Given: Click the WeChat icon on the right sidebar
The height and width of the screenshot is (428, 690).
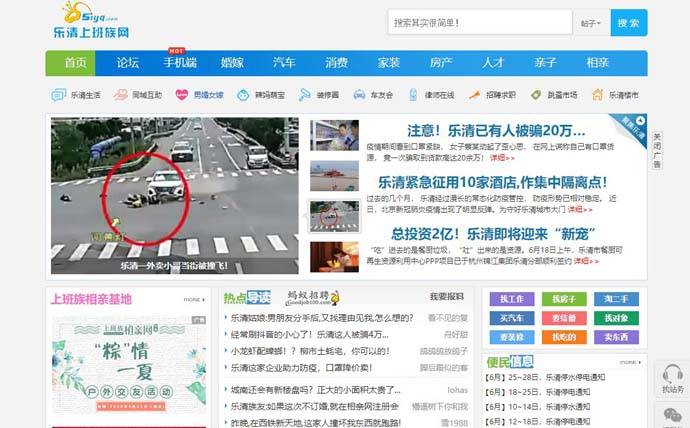Looking at the screenshot, I should (x=672, y=417).
